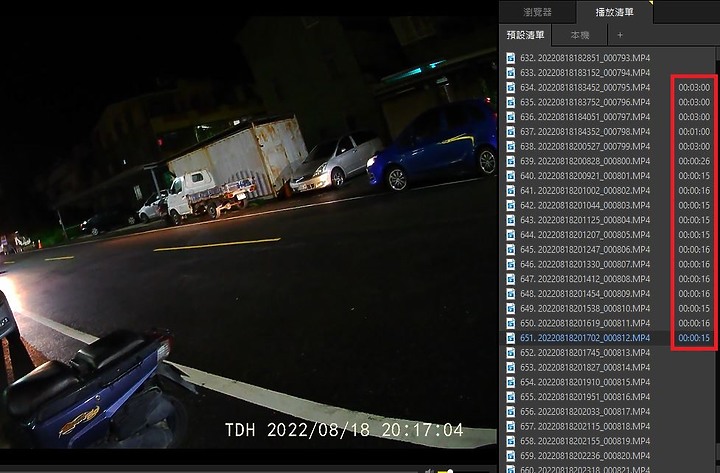
Task: Select 645. 20220818201247_000806.MP4 in the list
Action: click(x=585, y=249)
